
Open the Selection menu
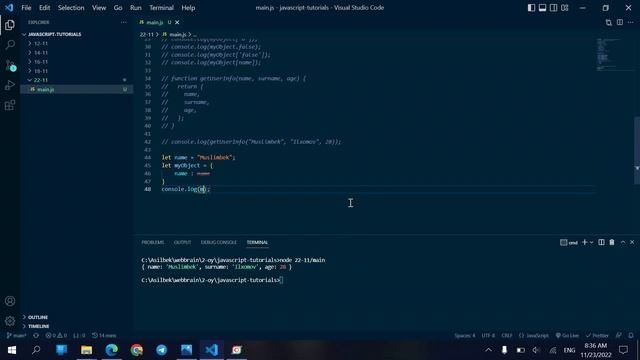[71, 8]
